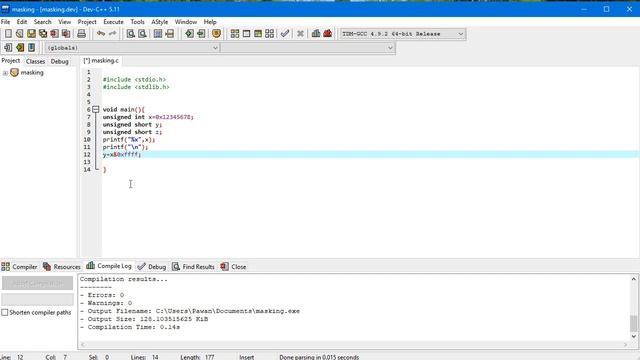Start debugging with the checkmark icon

[285, 33]
